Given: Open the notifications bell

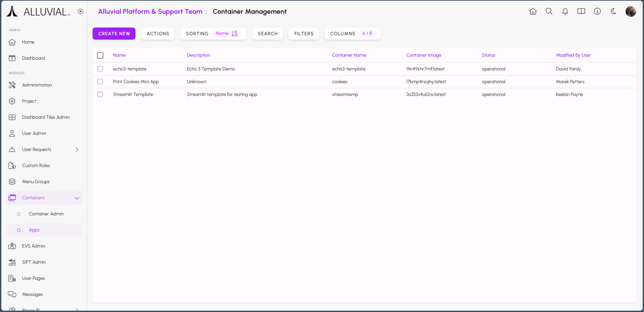Looking at the screenshot, I should click(x=565, y=11).
